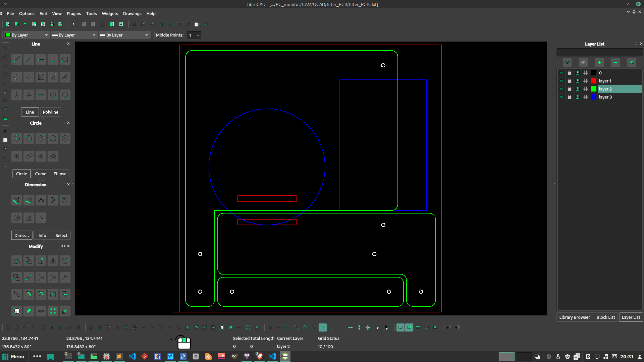644x362 pixels.
Task: Choose the center-point circle tool
Action: [x=17, y=138]
